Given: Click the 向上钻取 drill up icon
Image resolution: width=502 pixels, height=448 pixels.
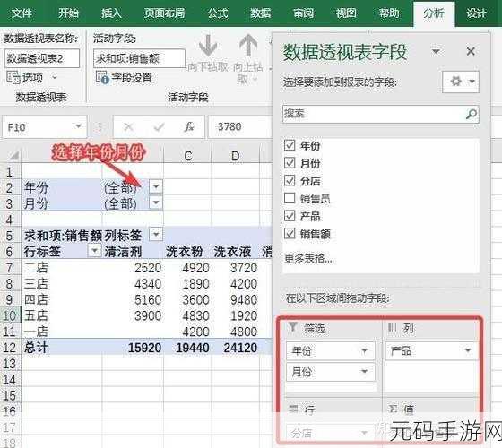Looking at the screenshot, I should [248, 46].
